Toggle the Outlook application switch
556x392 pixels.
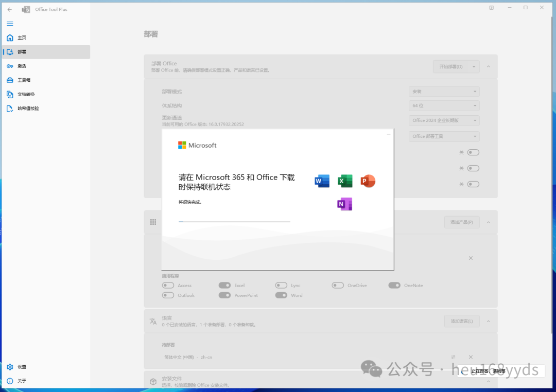point(168,295)
